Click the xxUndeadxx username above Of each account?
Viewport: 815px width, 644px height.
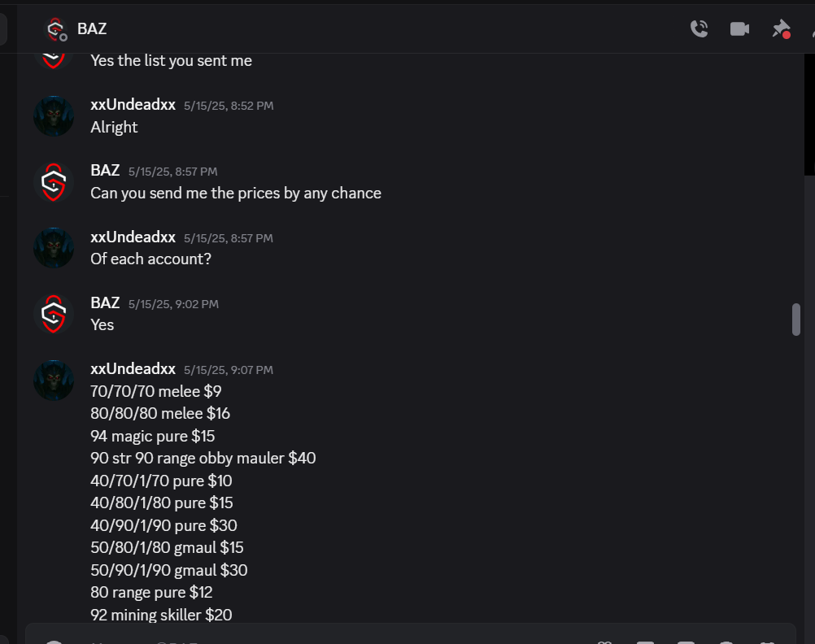[133, 237]
